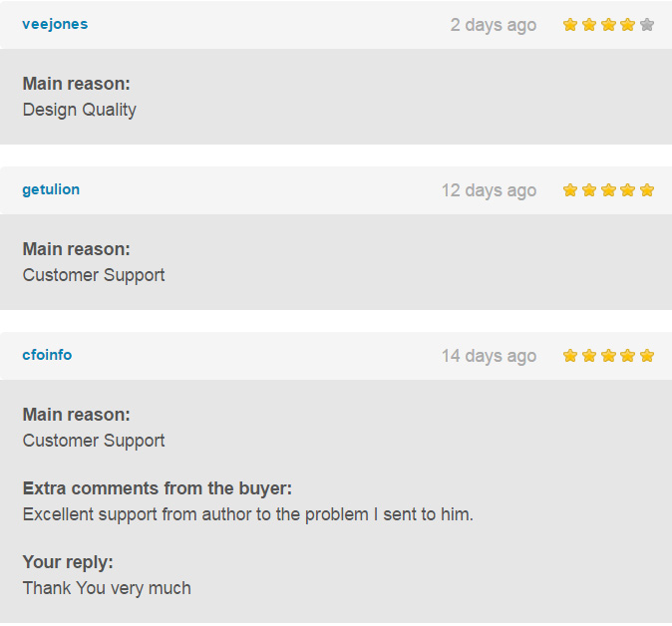Viewport: 672px width, 626px height.
Task: Click the first gold star on veejones' review
Action: pos(570,25)
